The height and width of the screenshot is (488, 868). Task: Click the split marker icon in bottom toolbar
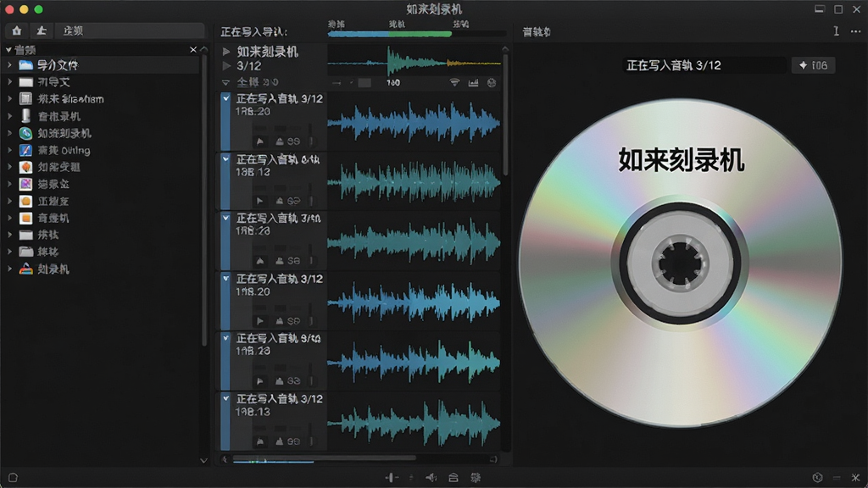pyautogui.click(x=392, y=478)
